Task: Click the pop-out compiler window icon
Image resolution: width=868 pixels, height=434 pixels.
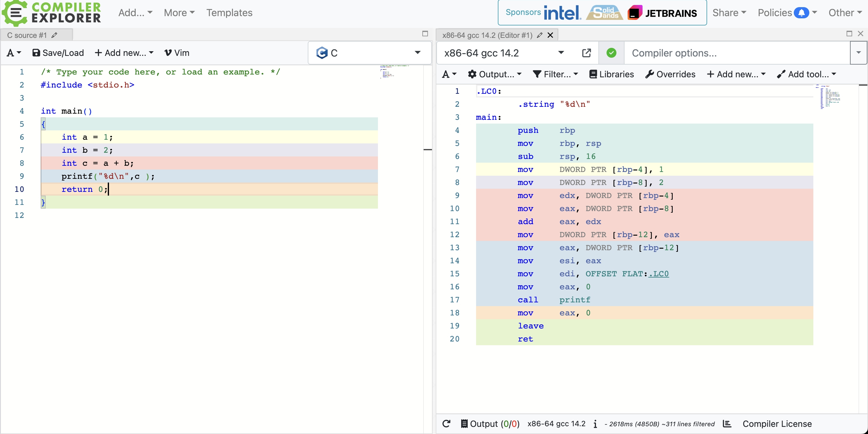Action: (586, 53)
